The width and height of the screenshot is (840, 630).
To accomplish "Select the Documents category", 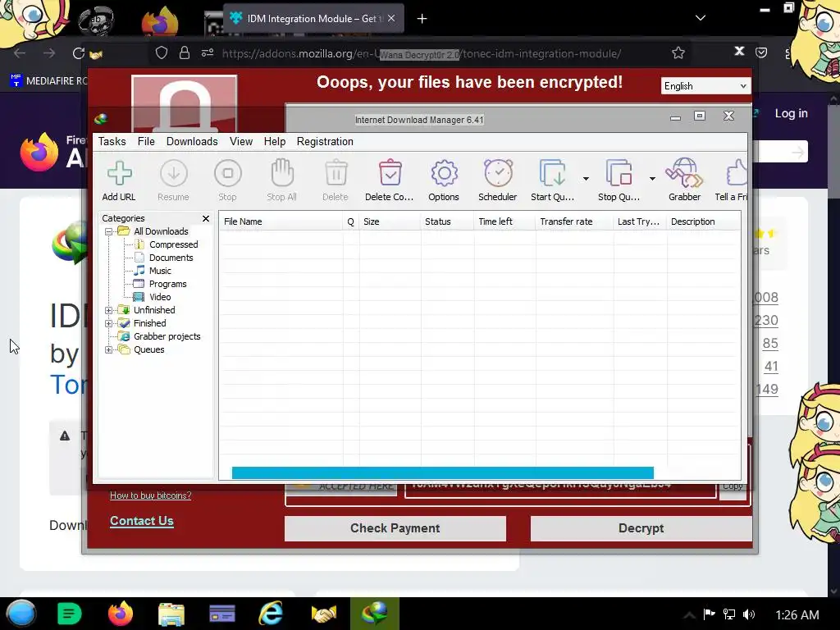I will (x=171, y=258).
